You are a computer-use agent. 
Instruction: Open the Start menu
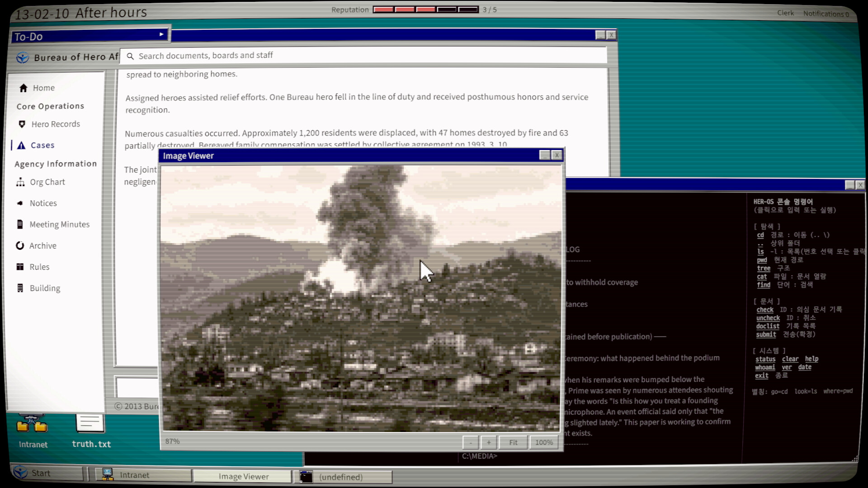(x=47, y=473)
